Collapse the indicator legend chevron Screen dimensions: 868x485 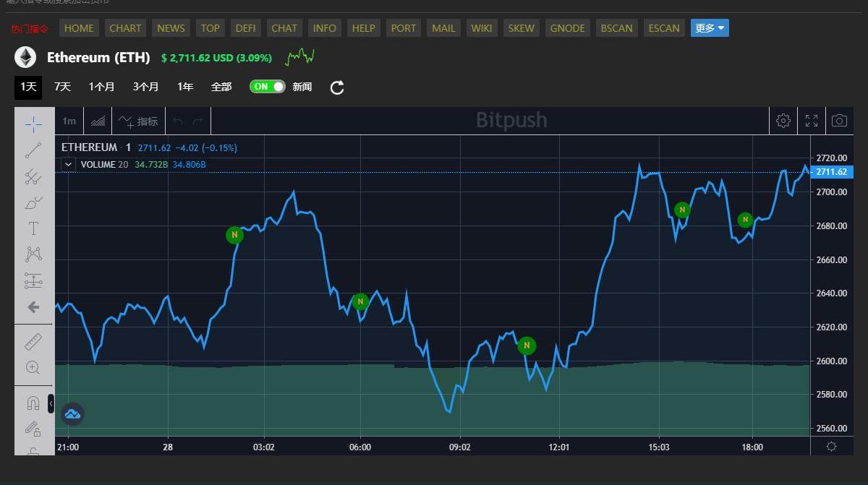(68, 164)
